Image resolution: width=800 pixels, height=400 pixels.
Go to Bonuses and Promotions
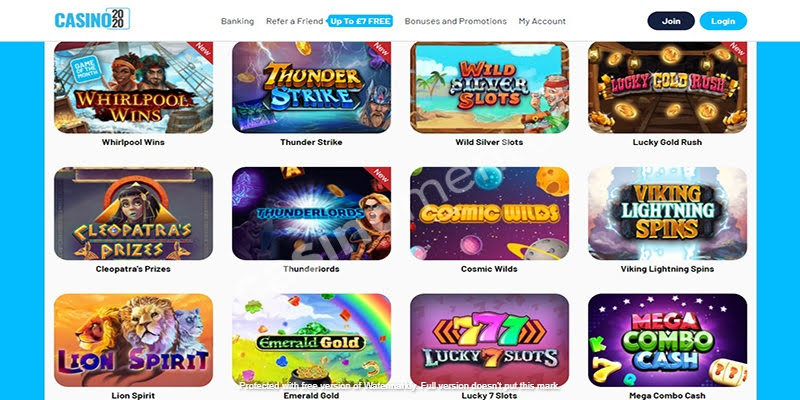coord(456,21)
